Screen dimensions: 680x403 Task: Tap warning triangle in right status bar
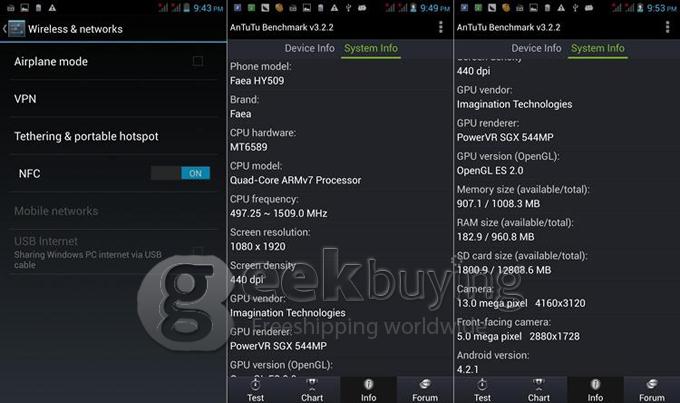[561, 8]
